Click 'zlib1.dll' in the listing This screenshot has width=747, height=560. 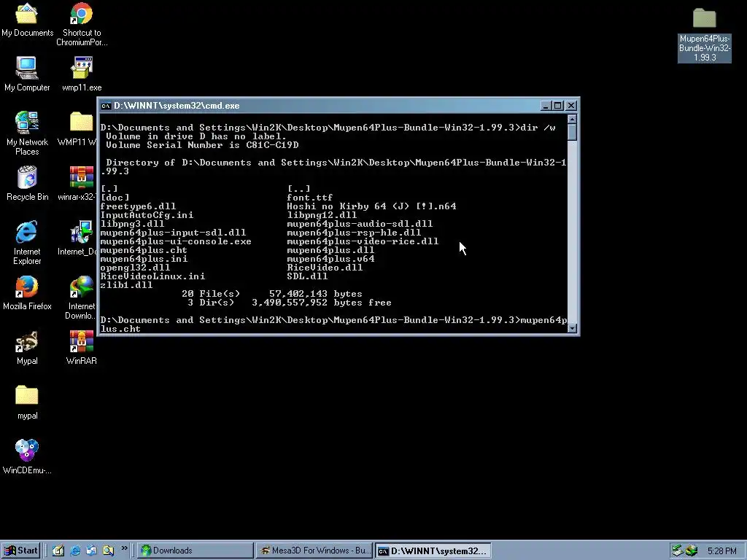[x=126, y=285]
